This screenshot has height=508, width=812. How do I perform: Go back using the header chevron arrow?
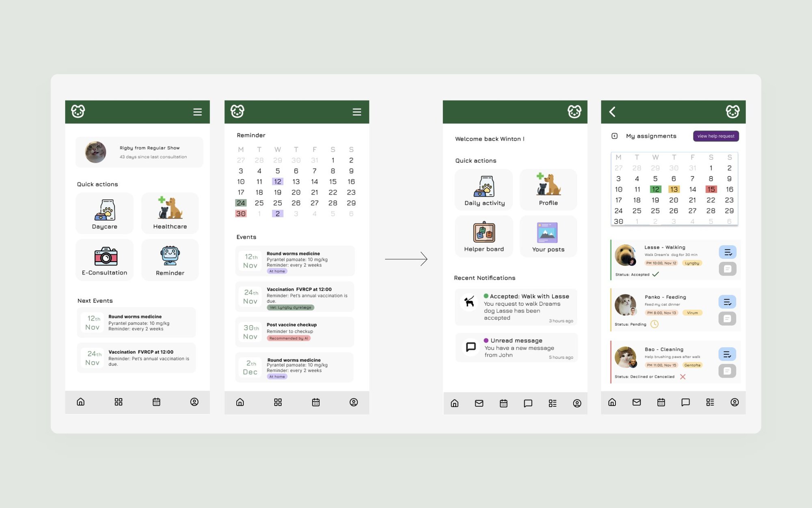click(612, 112)
